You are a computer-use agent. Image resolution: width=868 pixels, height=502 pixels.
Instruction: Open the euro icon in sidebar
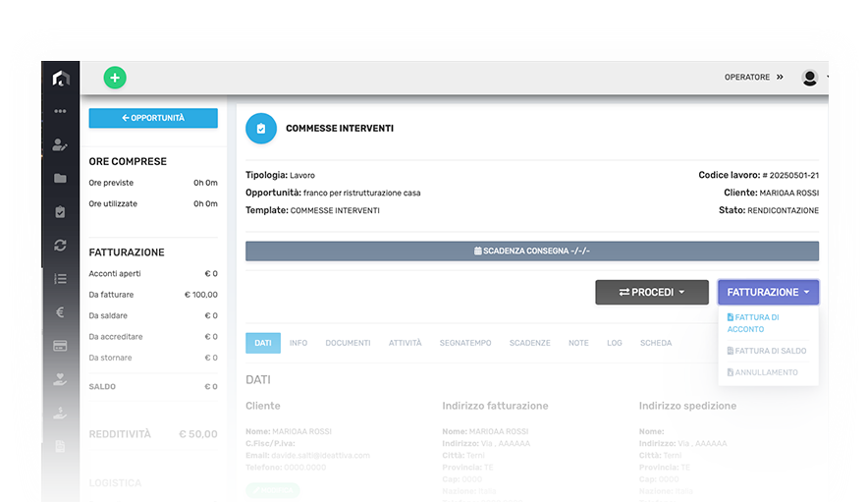pyautogui.click(x=60, y=312)
